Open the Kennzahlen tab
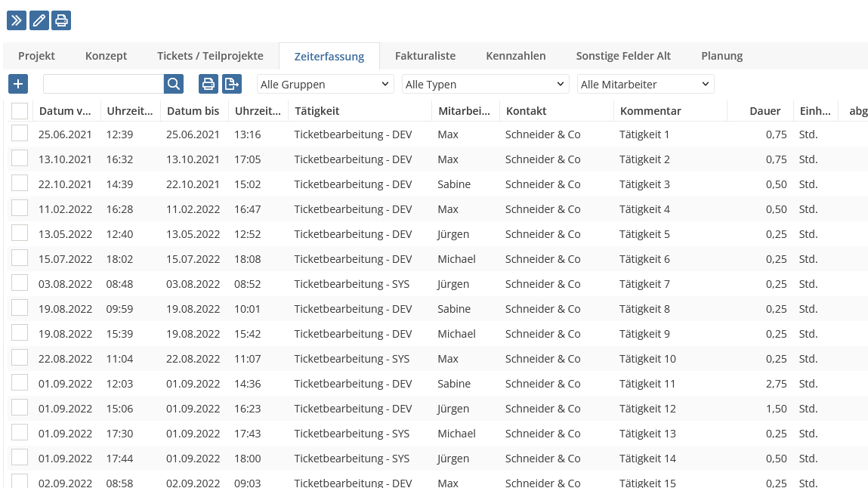Image resolution: width=868 pixels, height=488 pixels. pos(515,56)
